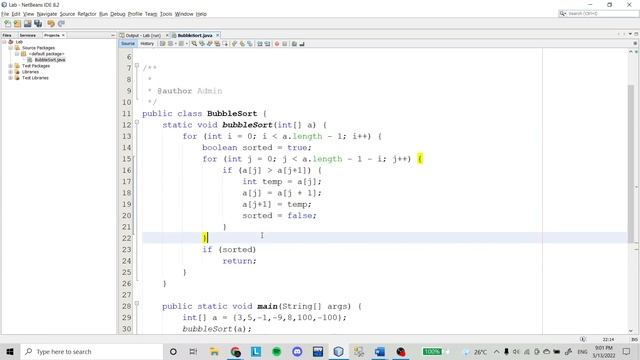Screen dimensions: 640x360
Task: Click the editor vertical scrollbar thumb
Action: pyautogui.click(x=631, y=163)
